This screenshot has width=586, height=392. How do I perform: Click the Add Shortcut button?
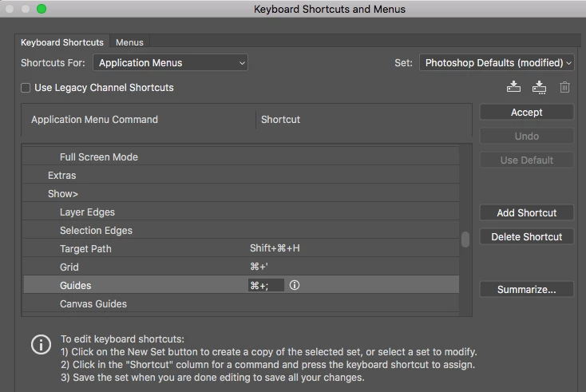pyautogui.click(x=527, y=212)
